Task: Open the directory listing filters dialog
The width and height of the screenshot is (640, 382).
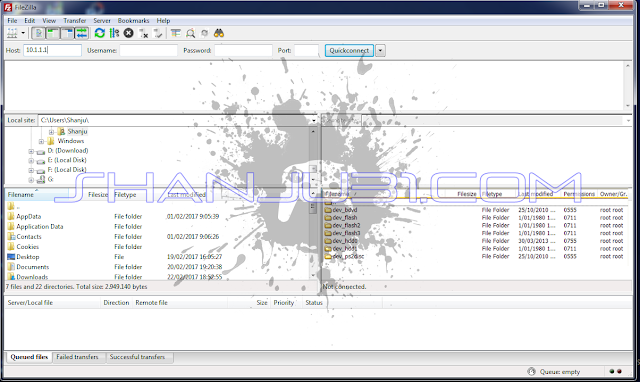Action: (176, 33)
